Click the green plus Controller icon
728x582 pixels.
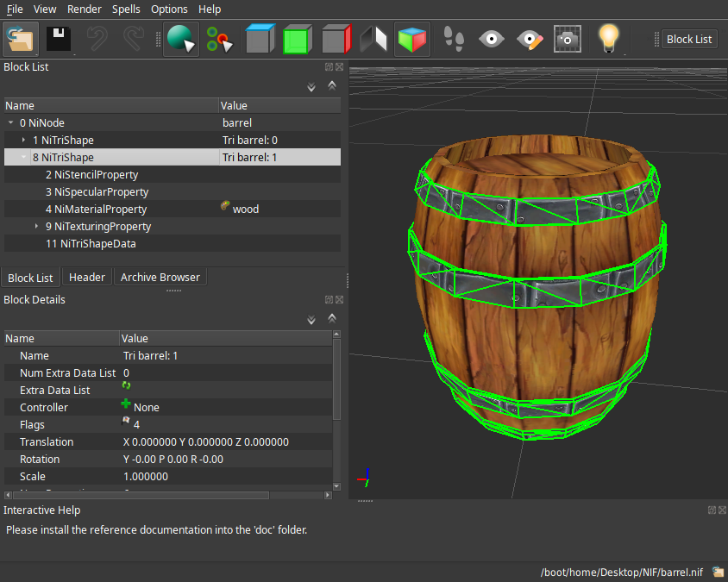click(126, 404)
